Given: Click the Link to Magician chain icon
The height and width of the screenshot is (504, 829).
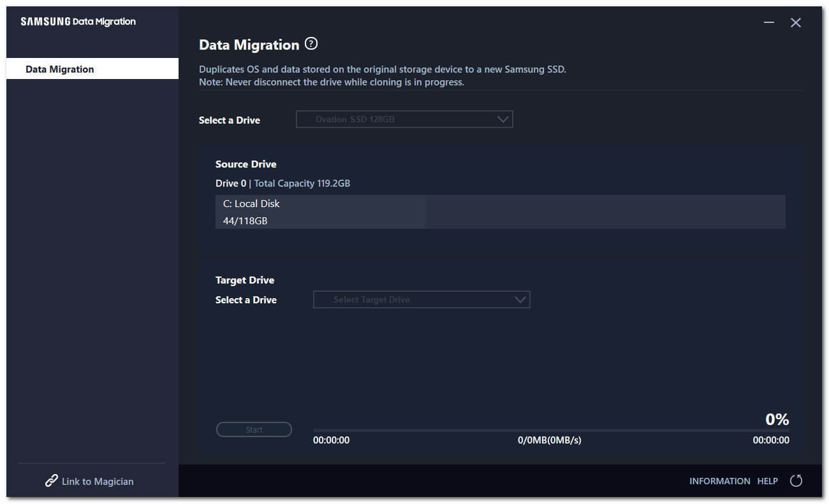Looking at the screenshot, I should 51,481.
